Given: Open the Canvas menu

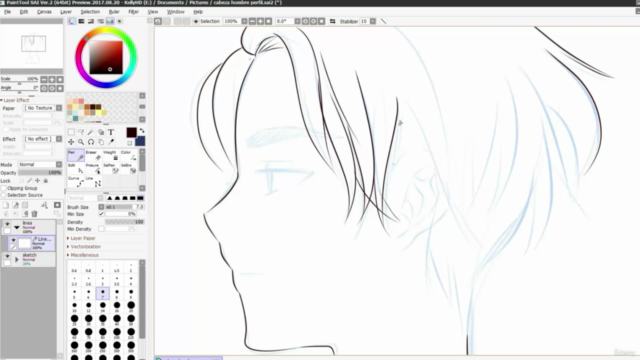Looking at the screenshot, I should [x=44, y=12].
